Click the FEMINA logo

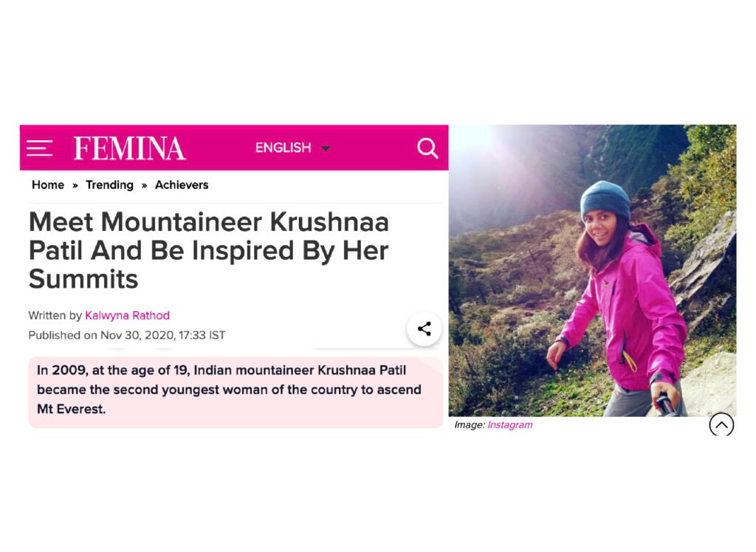coord(129,148)
